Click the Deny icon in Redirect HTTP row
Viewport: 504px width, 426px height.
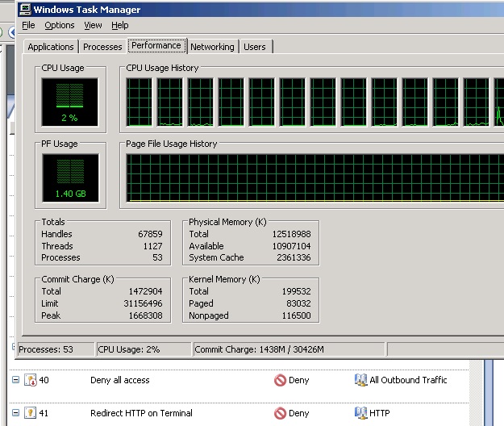tap(280, 413)
